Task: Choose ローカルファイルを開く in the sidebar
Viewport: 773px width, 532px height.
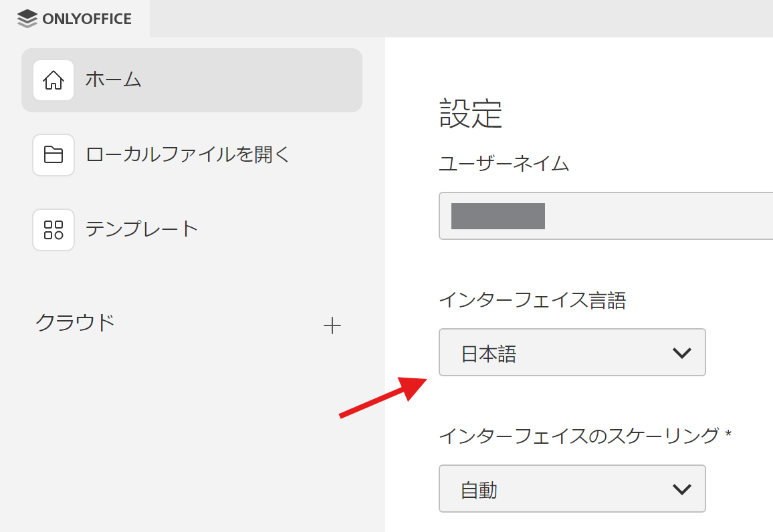Action: point(188,155)
